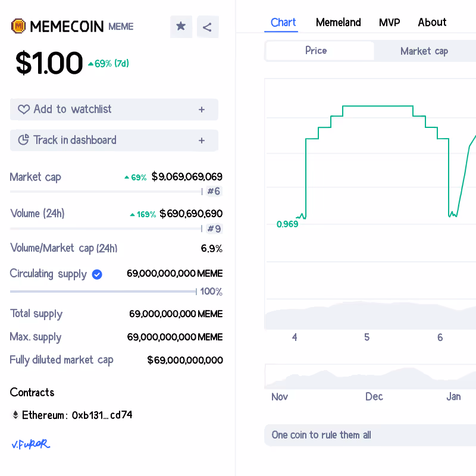Click Ethereum contract address 0xb131...cd74
This screenshot has width=476, height=476.
102,415
